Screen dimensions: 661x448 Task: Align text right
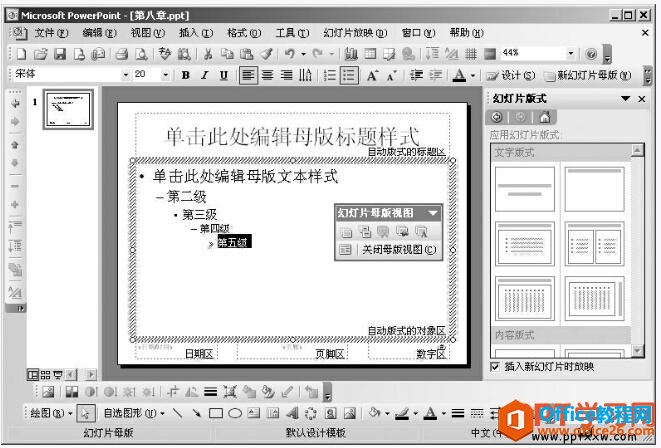click(287, 75)
